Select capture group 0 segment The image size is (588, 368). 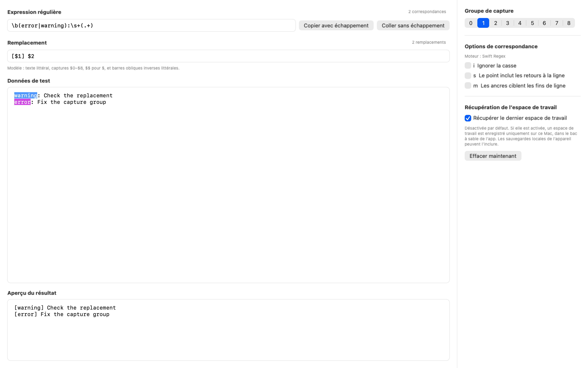471,23
